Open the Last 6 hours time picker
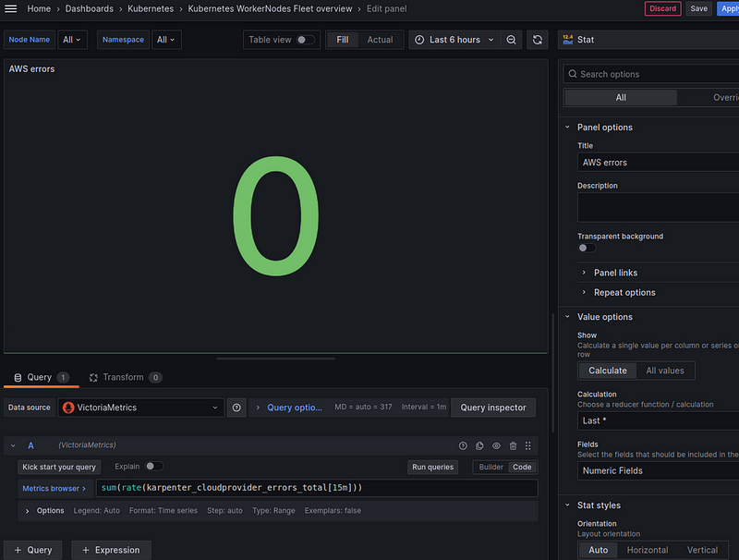Image resolution: width=739 pixels, height=560 pixels. tap(454, 40)
